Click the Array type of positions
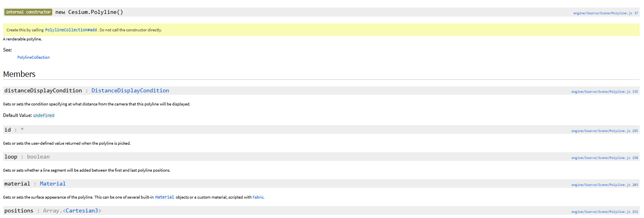Image resolution: width=644 pixels, height=218 pixels. tap(51, 211)
